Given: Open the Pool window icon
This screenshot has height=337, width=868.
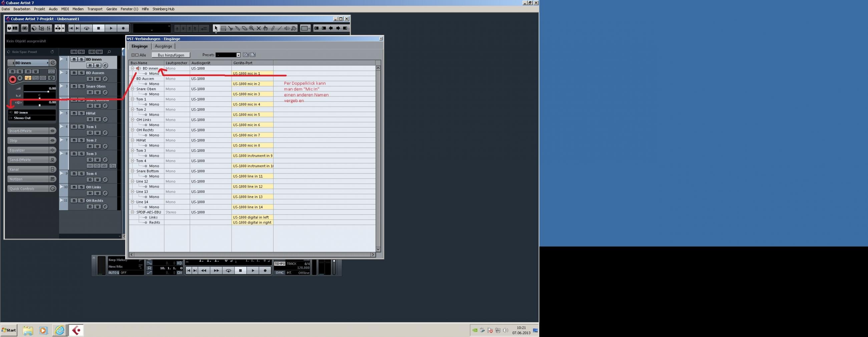Looking at the screenshot, I should coord(41,28).
